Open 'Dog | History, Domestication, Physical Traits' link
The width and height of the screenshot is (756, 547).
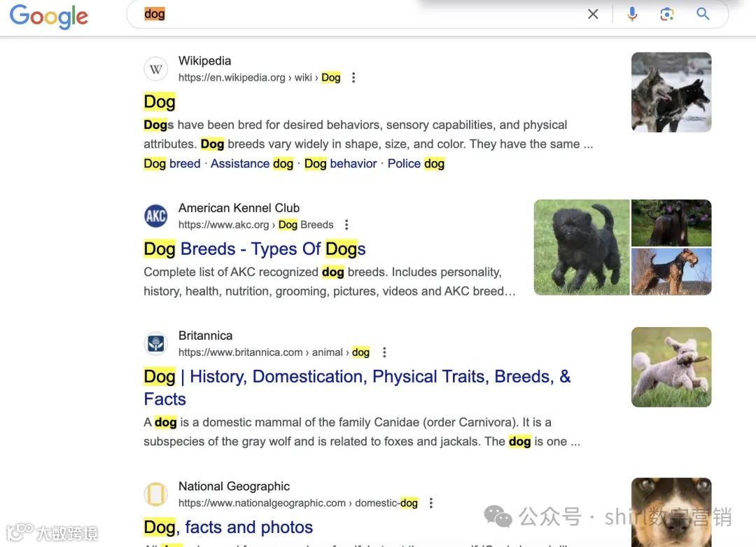point(357,388)
